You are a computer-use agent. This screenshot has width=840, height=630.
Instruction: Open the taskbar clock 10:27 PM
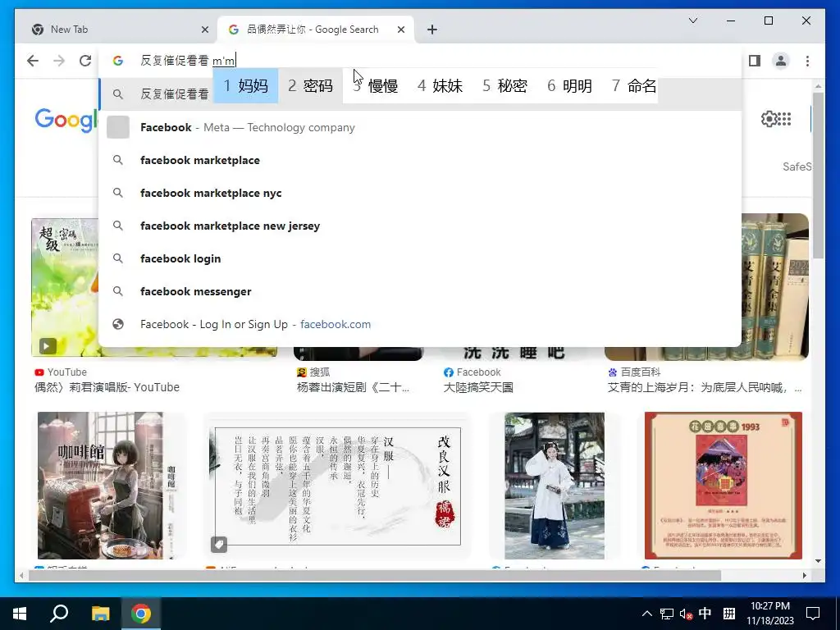tap(769, 614)
